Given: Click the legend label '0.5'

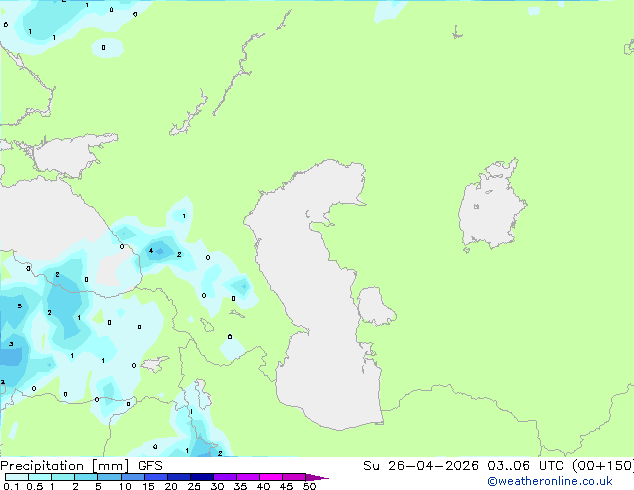Looking at the screenshot, I should [x=35, y=486].
